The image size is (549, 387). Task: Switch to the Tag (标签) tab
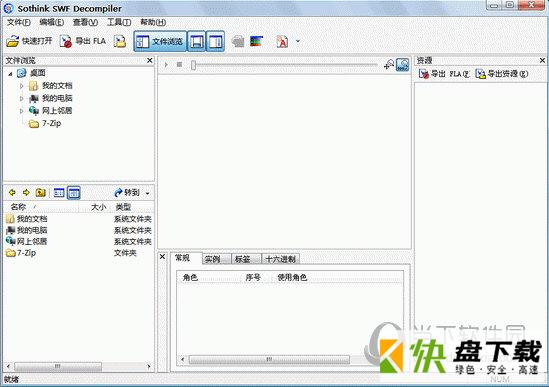(x=246, y=259)
